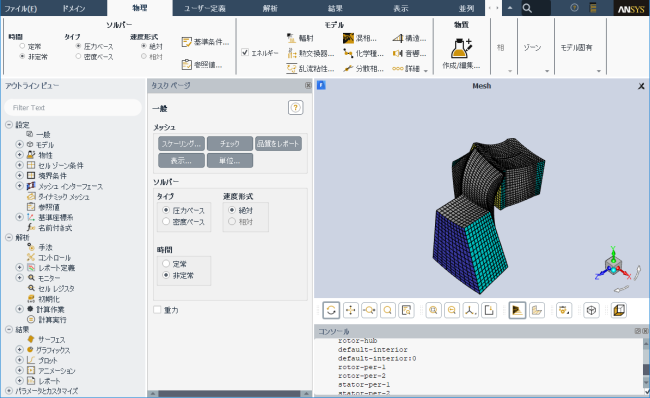Collapse the Setup (設定) tree section
Image resolution: width=650 pixels, height=398 pixels.
pos(9,124)
